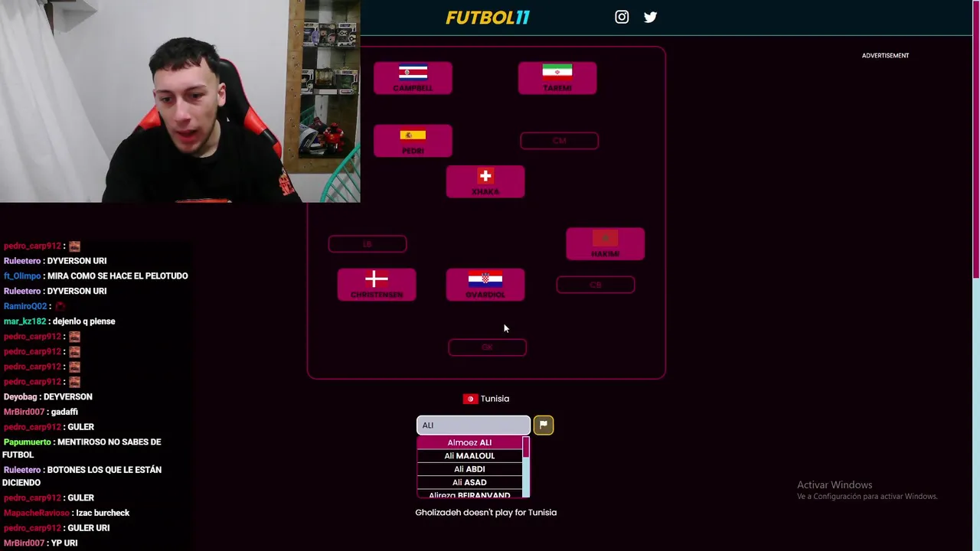Screen dimensions: 980x551
Task: Click chat message 'BOTONES LOS QUE LE ESTÁN DICIENDO'
Action: pyautogui.click(x=82, y=476)
